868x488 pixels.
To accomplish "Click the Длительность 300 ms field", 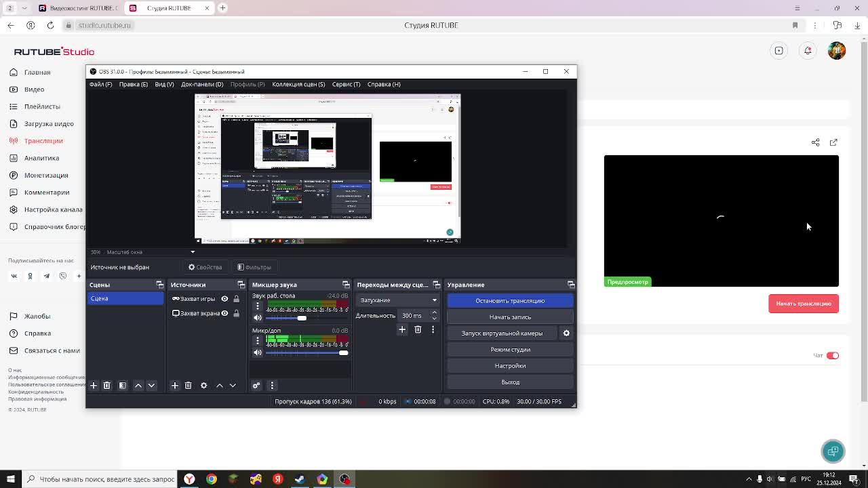I will [x=414, y=315].
